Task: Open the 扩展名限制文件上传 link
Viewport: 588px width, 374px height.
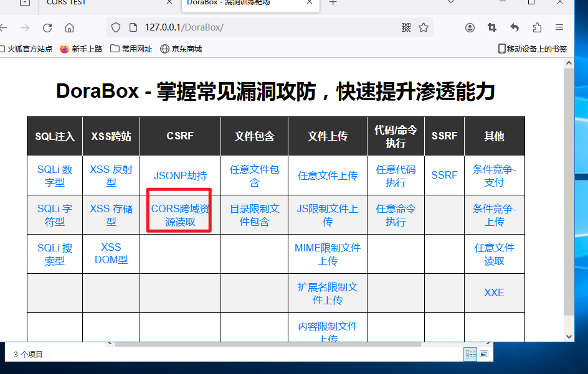Action: point(328,294)
